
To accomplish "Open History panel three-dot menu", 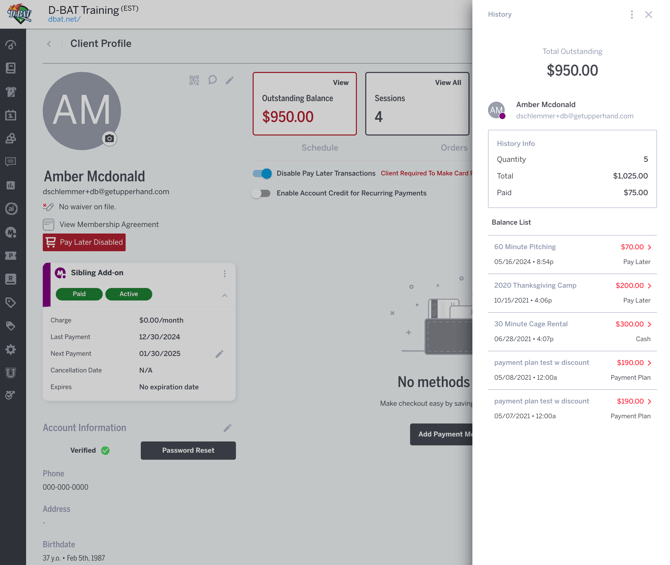I will (631, 15).
